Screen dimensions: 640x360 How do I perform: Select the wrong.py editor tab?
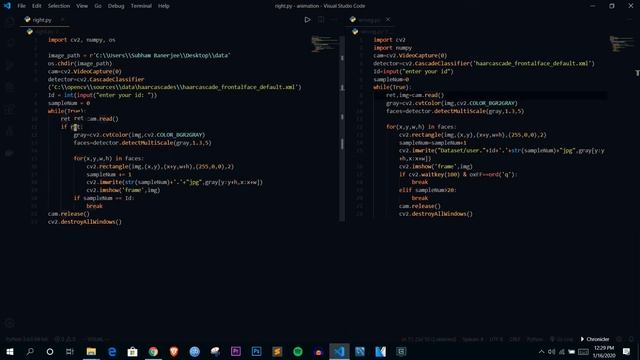pyautogui.click(x=369, y=20)
